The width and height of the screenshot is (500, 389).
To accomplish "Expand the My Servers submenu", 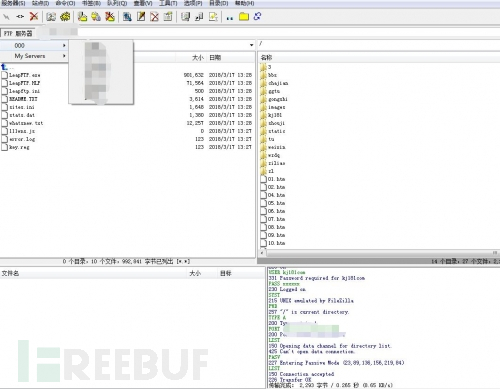I will [x=34, y=56].
